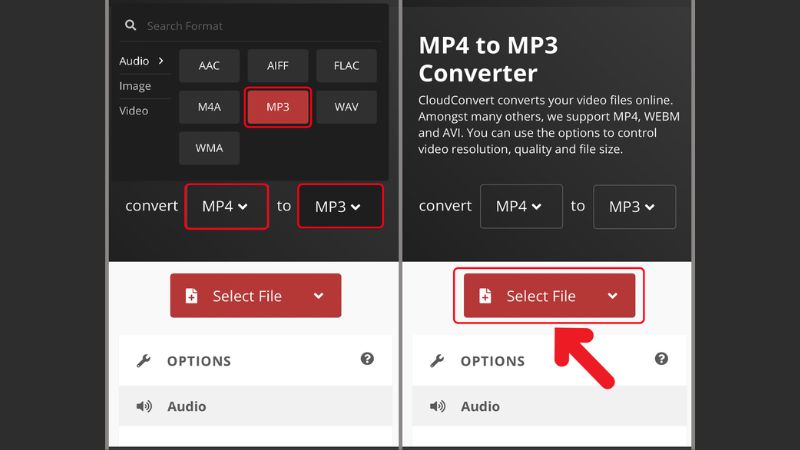The image size is (800, 450).
Task: Click the speaker icon beside Audio in right panel
Action: tap(438, 406)
